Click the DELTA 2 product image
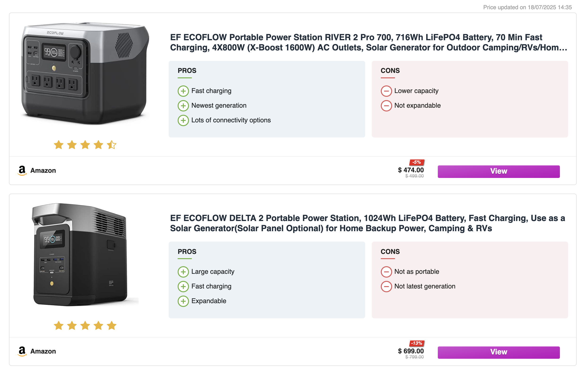Image resolution: width=588 pixels, height=372 pixels. tap(85, 255)
